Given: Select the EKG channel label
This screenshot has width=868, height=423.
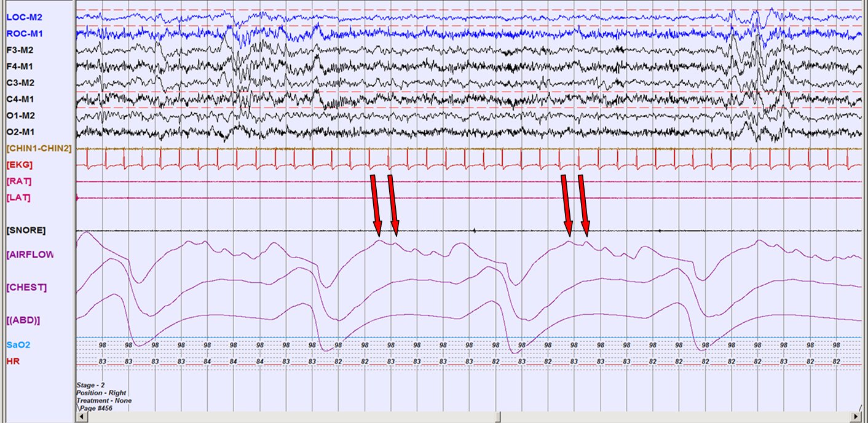Looking at the screenshot, I should [x=20, y=165].
